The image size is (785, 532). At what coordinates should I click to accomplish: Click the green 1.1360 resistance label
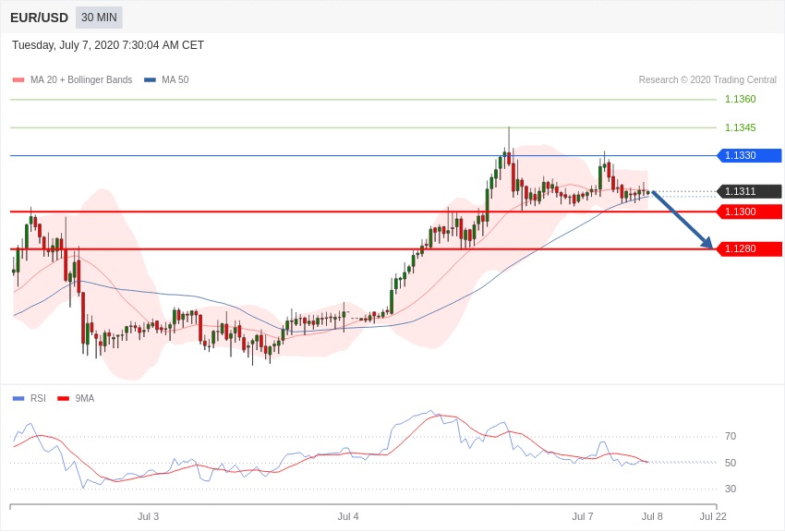(x=740, y=100)
